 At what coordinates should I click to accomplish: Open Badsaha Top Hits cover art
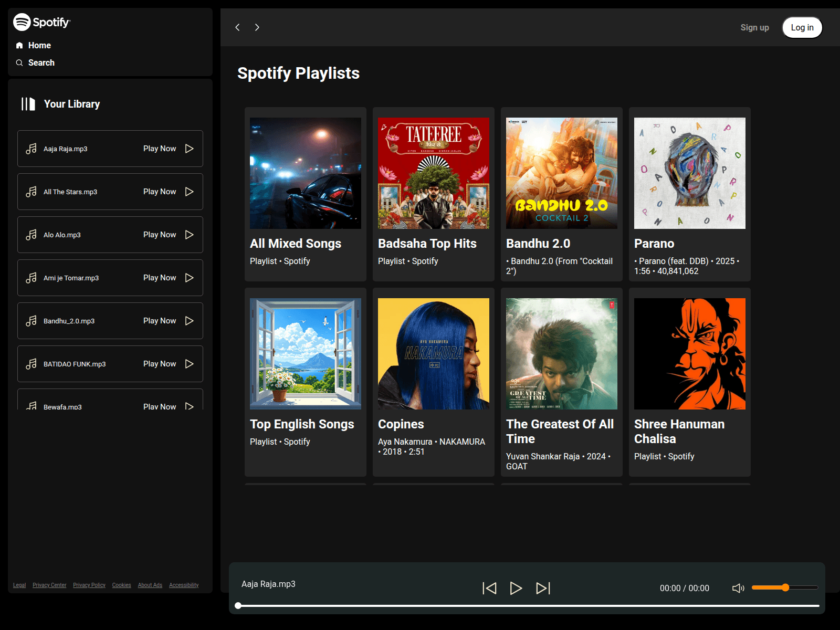434,173
